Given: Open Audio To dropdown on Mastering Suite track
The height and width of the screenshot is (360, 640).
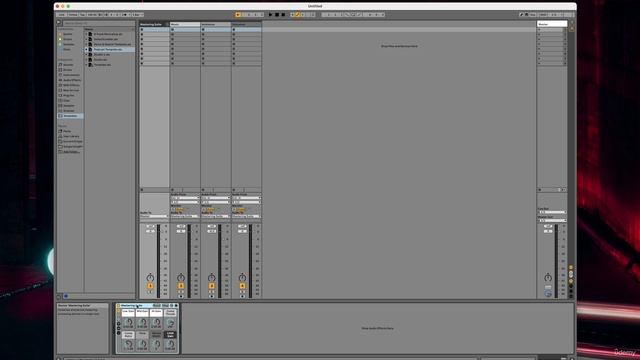Looking at the screenshot, I should pyautogui.click(x=154, y=216).
